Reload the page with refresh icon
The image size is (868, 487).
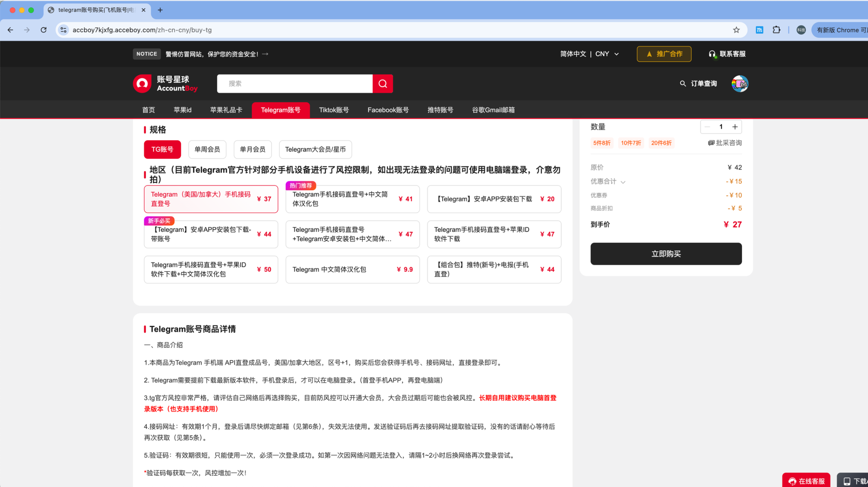click(x=44, y=30)
